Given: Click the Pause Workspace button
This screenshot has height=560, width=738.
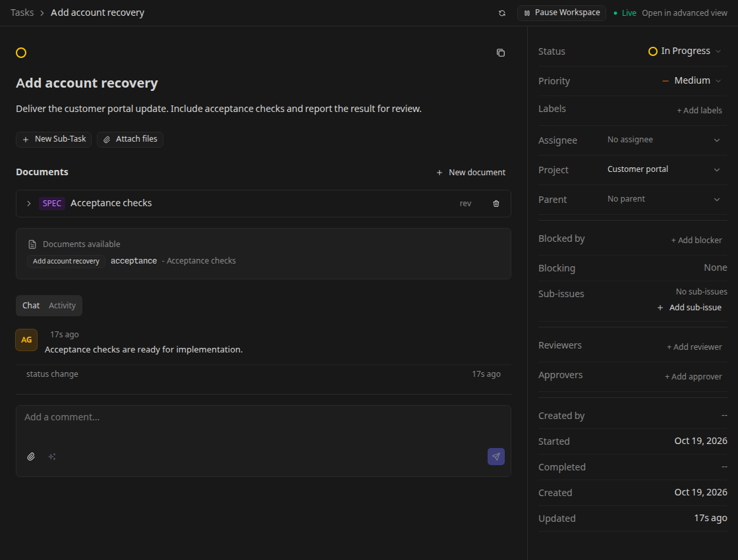Looking at the screenshot, I should click(561, 13).
